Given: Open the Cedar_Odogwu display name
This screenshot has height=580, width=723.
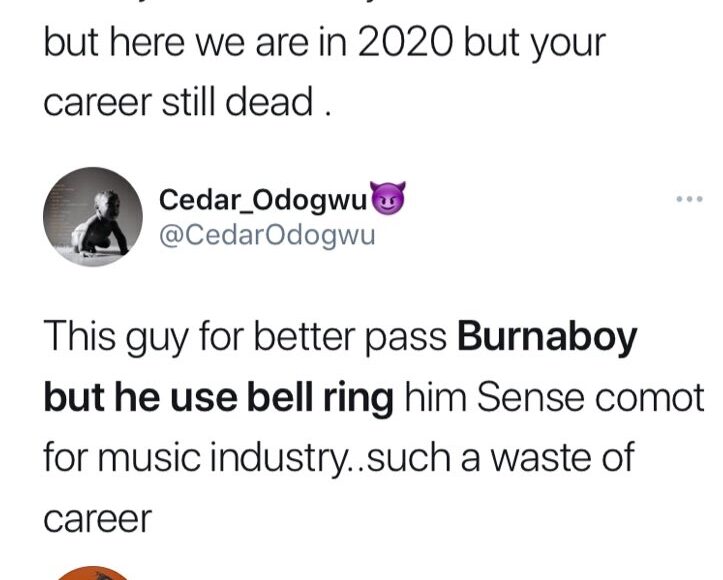Looking at the screenshot, I should pos(263,199).
